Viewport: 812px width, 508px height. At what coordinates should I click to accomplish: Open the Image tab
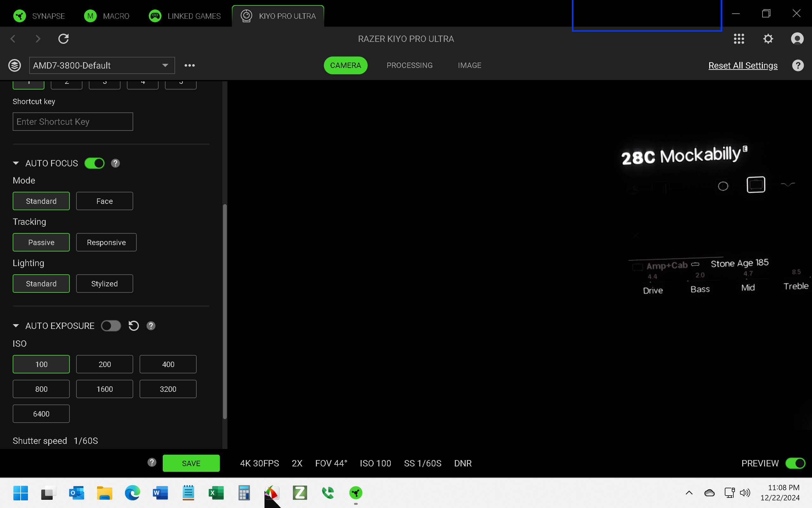pos(469,65)
